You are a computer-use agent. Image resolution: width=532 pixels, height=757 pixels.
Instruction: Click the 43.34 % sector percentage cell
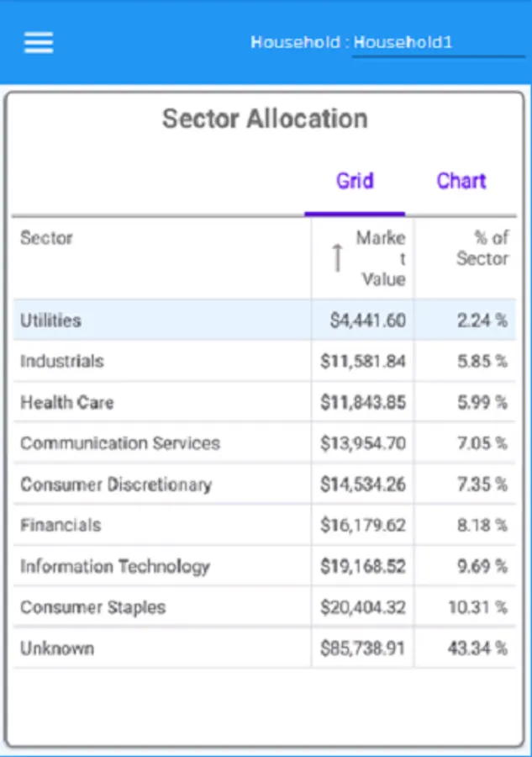click(x=477, y=648)
